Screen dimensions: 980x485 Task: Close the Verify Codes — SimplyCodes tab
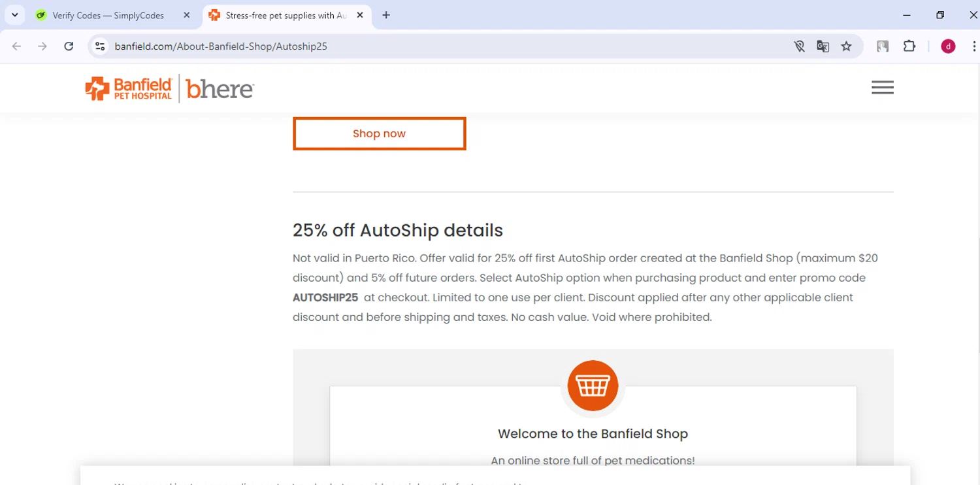pyautogui.click(x=187, y=15)
